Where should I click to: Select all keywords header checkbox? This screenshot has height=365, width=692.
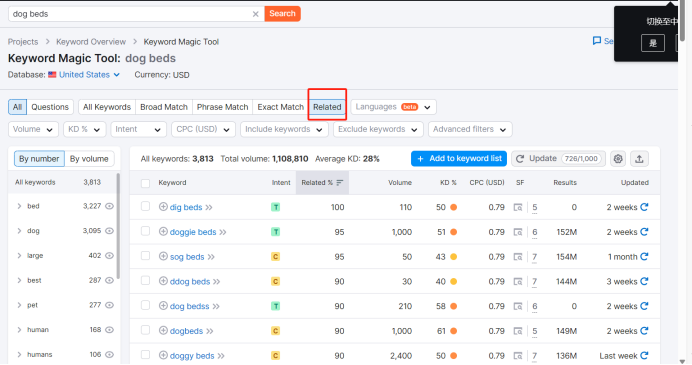(145, 183)
